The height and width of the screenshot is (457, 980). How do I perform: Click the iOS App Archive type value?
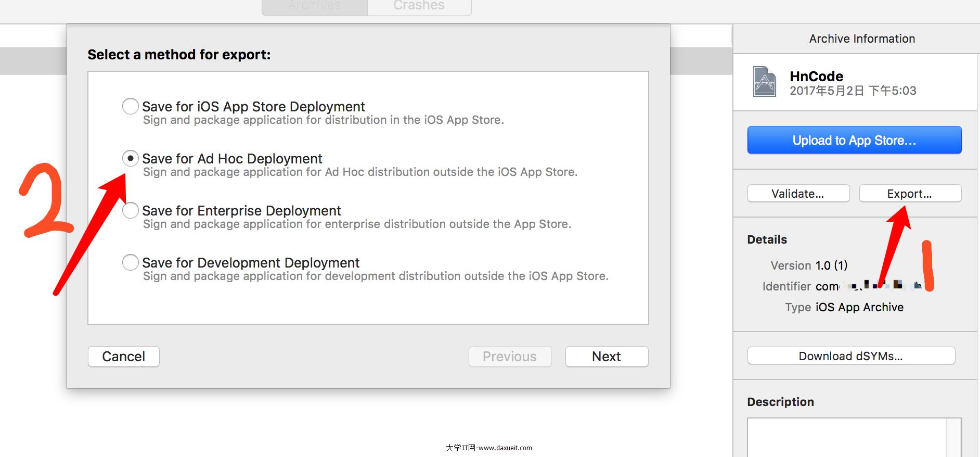[x=859, y=307]
